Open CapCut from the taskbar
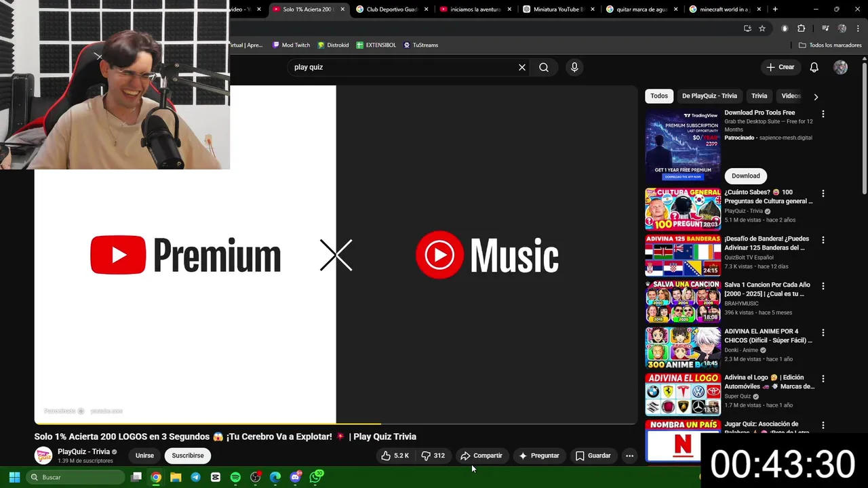 pos(216,477)
